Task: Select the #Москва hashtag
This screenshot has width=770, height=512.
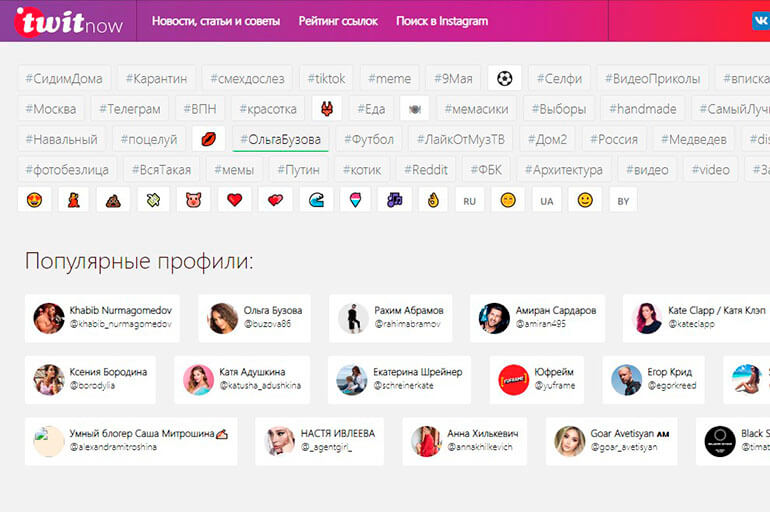Action: [x=51, y=109]
